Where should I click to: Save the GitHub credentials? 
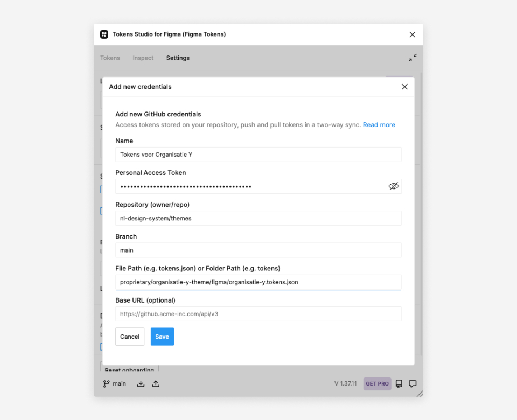(x=162, y=337)
